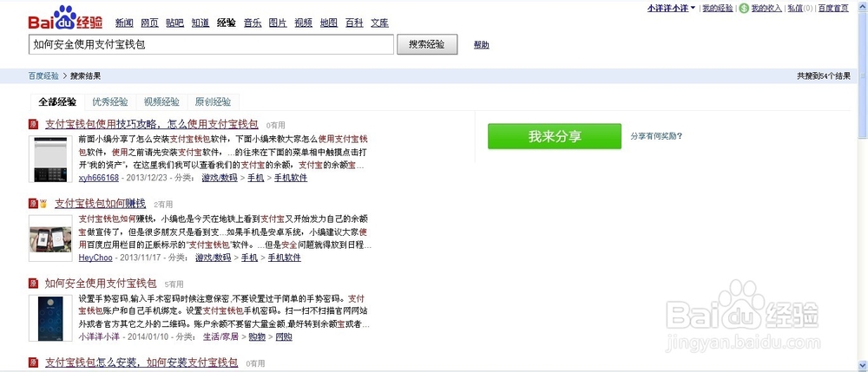
Task: Click the 5有用 count on third result
Action: (174, 284)
